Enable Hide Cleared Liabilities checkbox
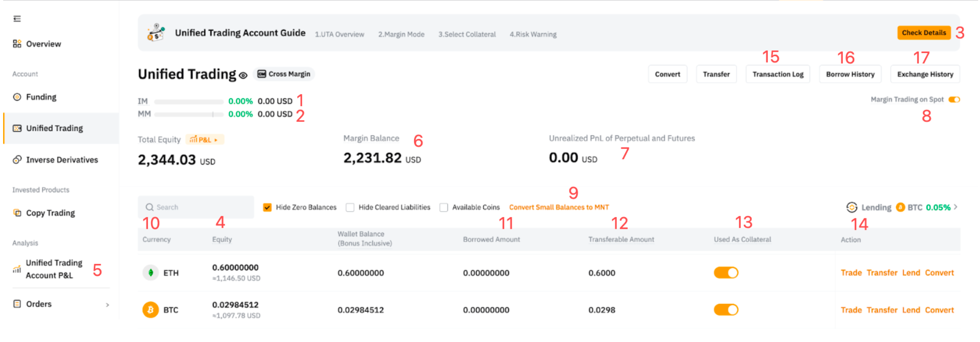 350,207
